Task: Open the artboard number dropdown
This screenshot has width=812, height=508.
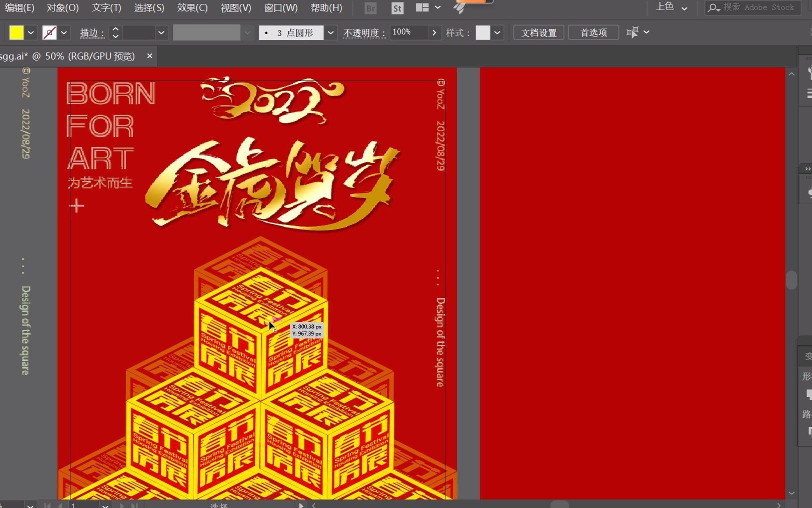Action: pos(105,505)
